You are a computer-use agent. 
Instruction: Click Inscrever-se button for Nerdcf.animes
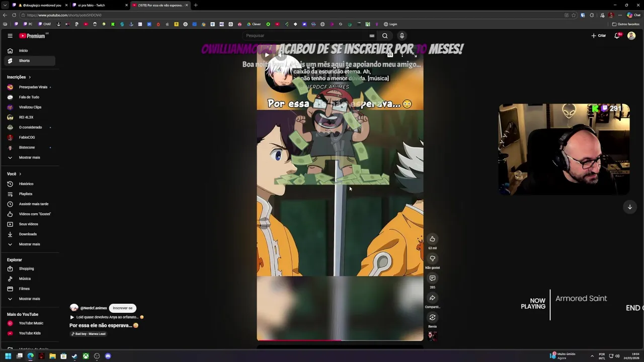point(123,308)
